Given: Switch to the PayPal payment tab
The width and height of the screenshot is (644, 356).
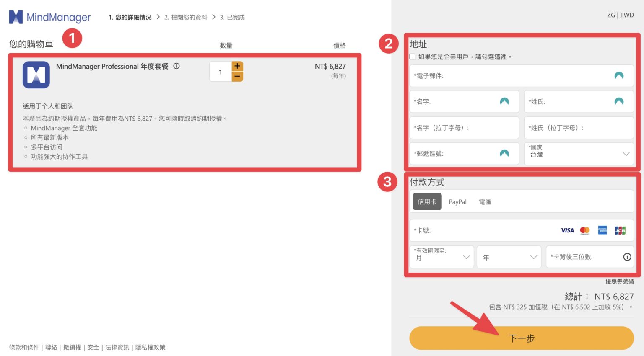Looking at the screenshot, I should pos(457,201).
